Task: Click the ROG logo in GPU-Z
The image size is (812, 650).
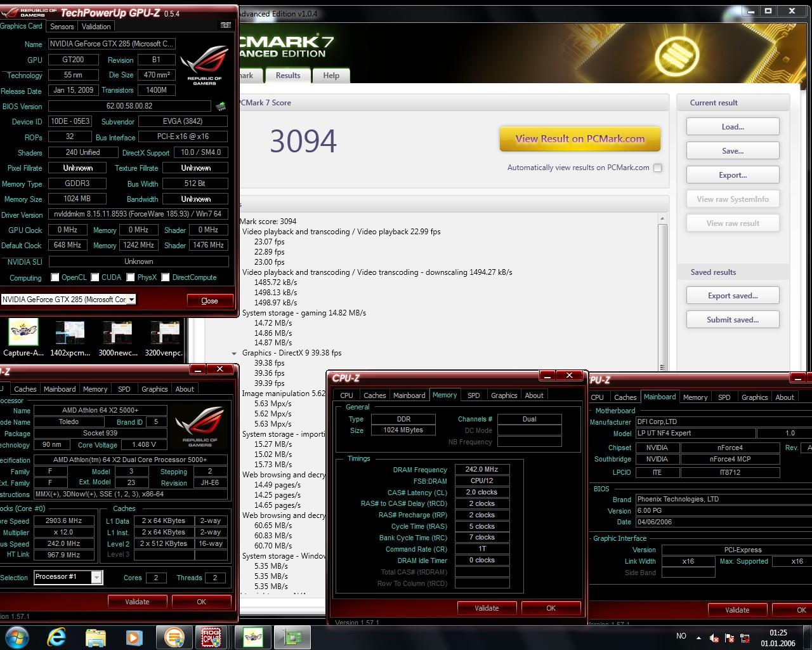Action: [204, 65]
